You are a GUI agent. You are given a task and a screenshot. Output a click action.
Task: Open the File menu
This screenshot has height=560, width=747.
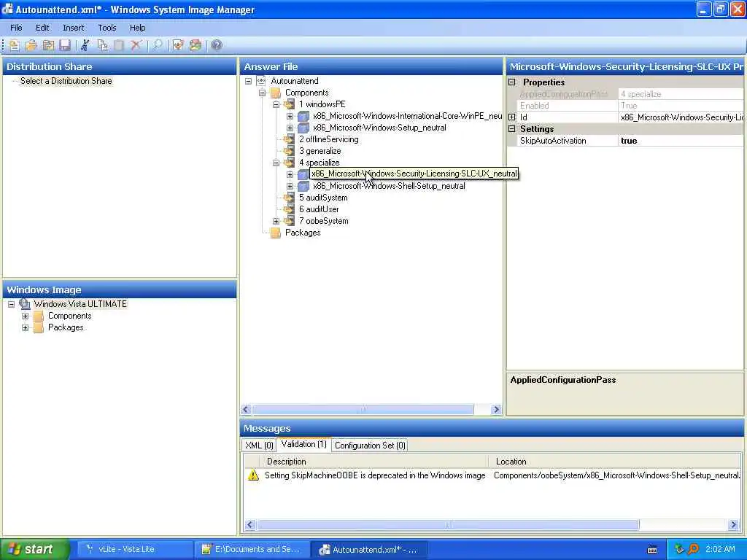(16, 28)
